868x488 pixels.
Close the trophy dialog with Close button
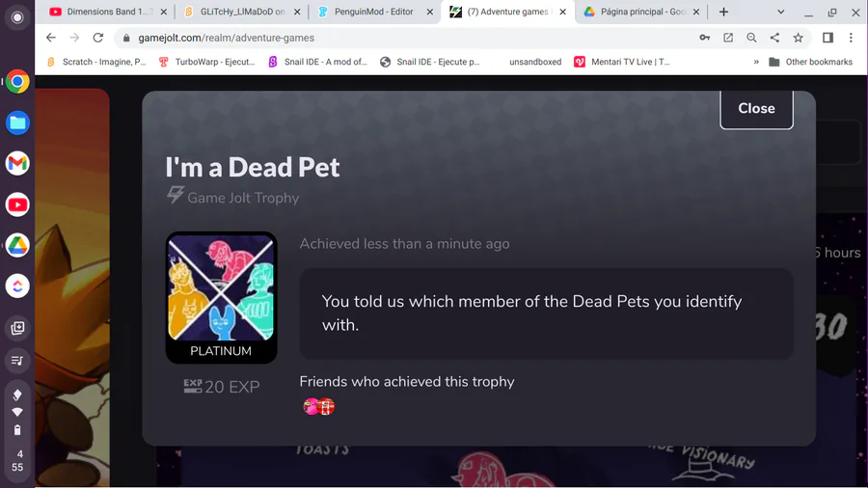coord(756,108)
